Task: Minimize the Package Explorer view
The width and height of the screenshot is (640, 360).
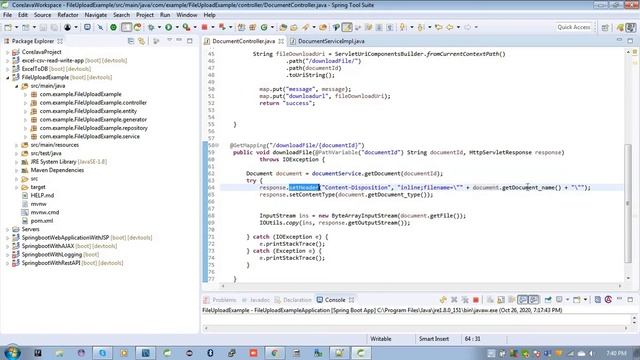Action: (x=179, y=40)
